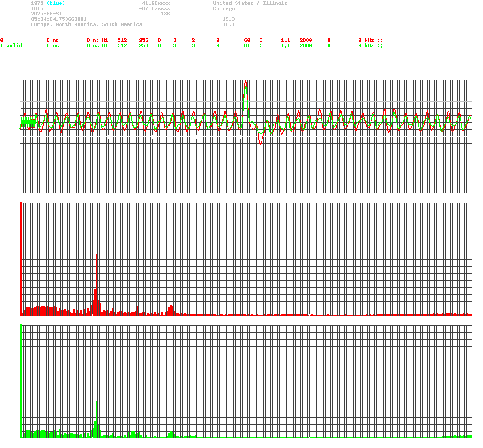Click "United States / Illinois" text
The image size is (483, 448).
coord(250,3)
